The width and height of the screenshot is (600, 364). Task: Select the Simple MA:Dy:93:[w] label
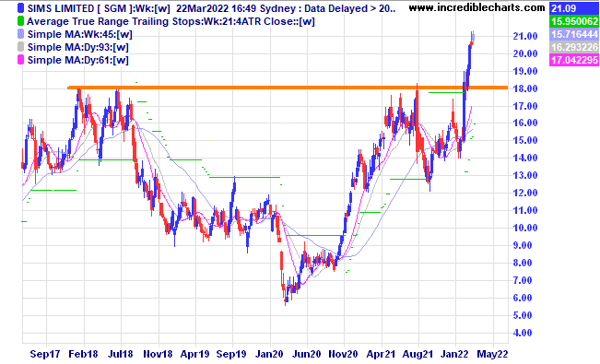click(x=78, y=48)
